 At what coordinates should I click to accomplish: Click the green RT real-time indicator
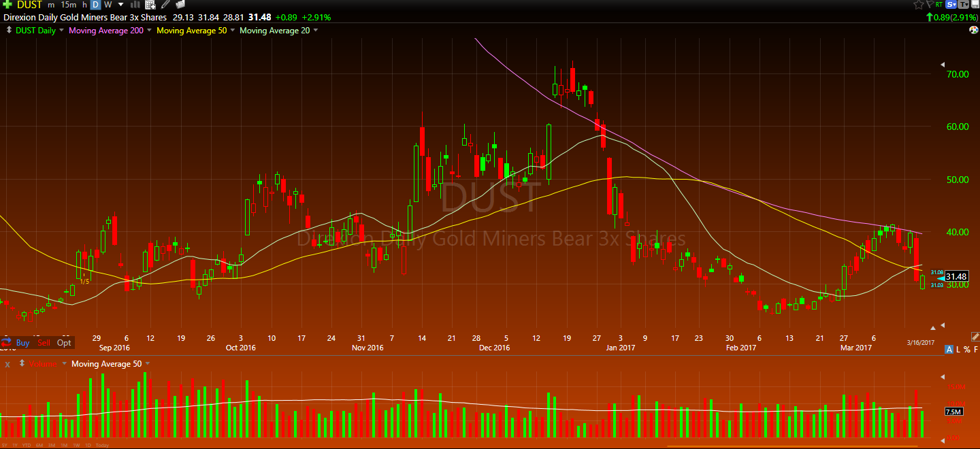(939, 4)
